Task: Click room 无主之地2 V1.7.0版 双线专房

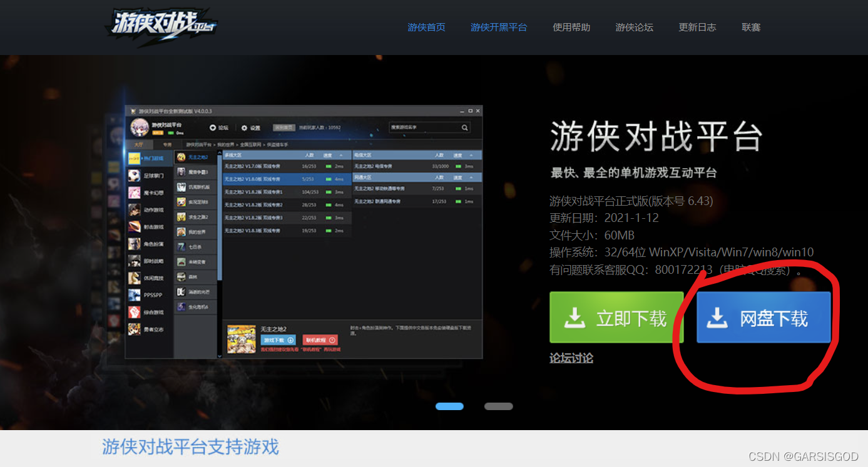Action: [x=287, y=166]
